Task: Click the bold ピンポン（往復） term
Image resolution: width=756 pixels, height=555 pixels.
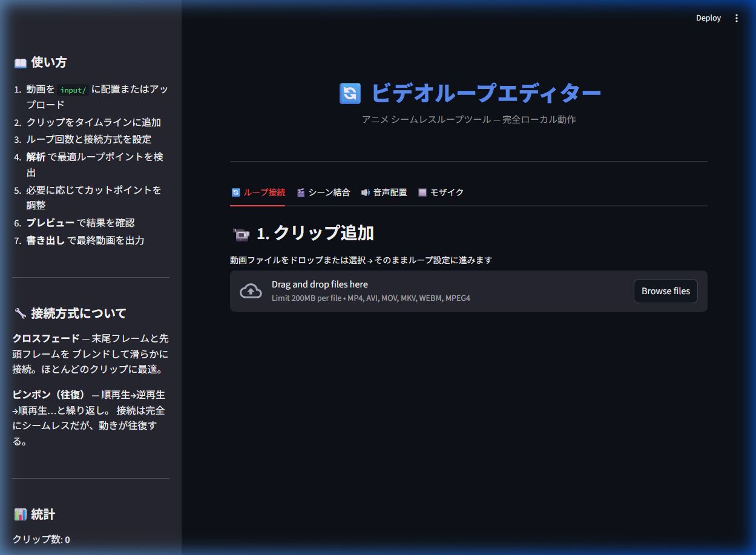Action: pyautogui.click(x=50, y=395)
